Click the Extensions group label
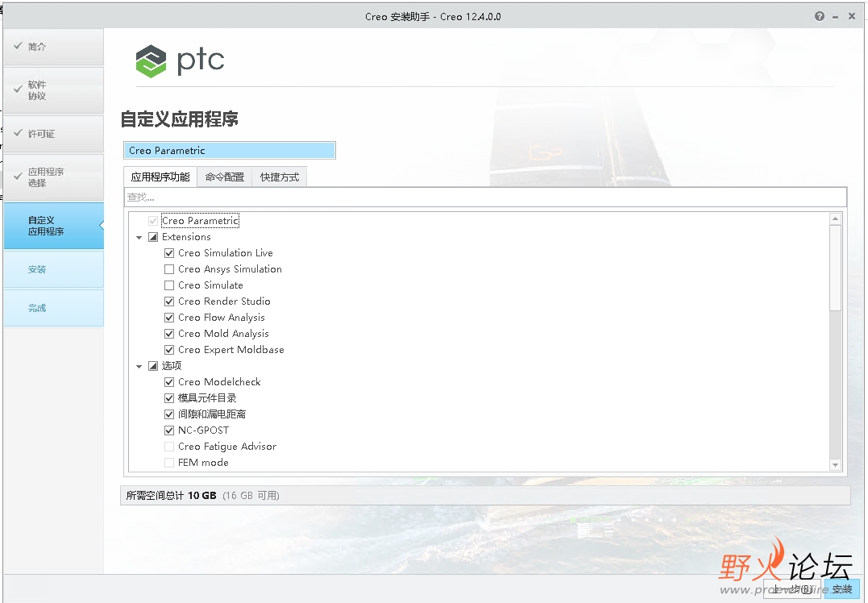Screen dimensions: 868x603 pos(186,237)
